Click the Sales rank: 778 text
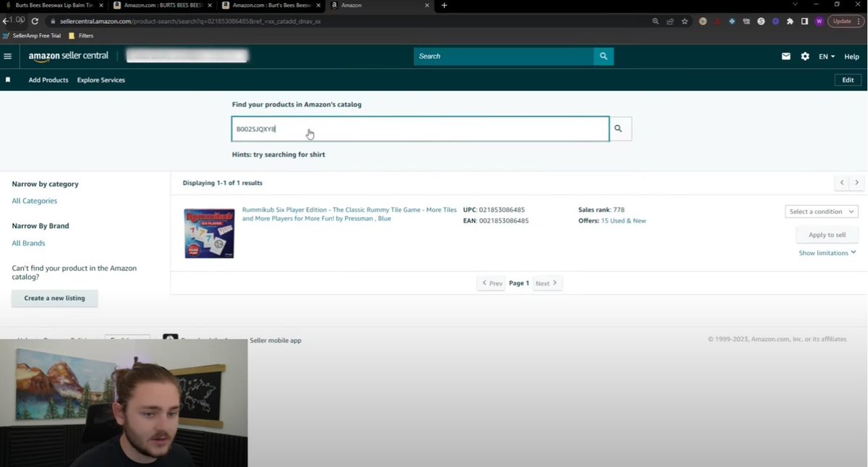Image resolution: width=868 pixels, height=467 pixels. (x=601, y=210)
